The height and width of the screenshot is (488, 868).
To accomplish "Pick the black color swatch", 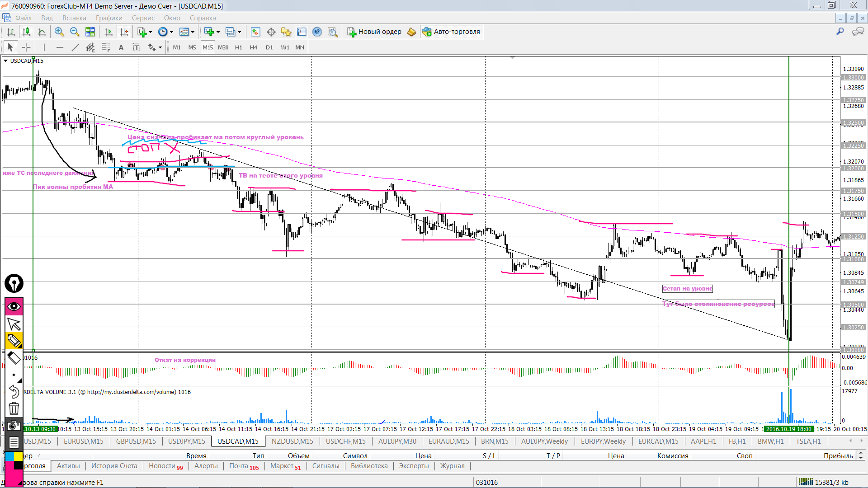I will (x=18, y=465).
